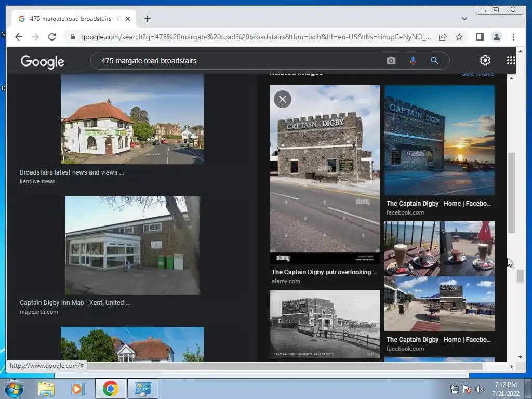532x399 pixels.
Task: Visit kentlive.news source link
Action: pyautogui.click(x=37, y=181)
